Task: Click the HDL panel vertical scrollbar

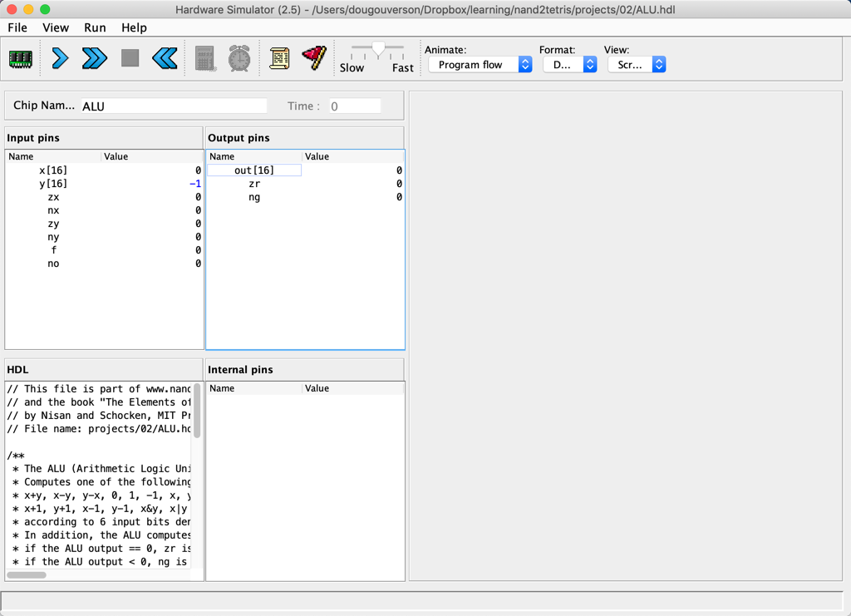Action: point(197,411)
